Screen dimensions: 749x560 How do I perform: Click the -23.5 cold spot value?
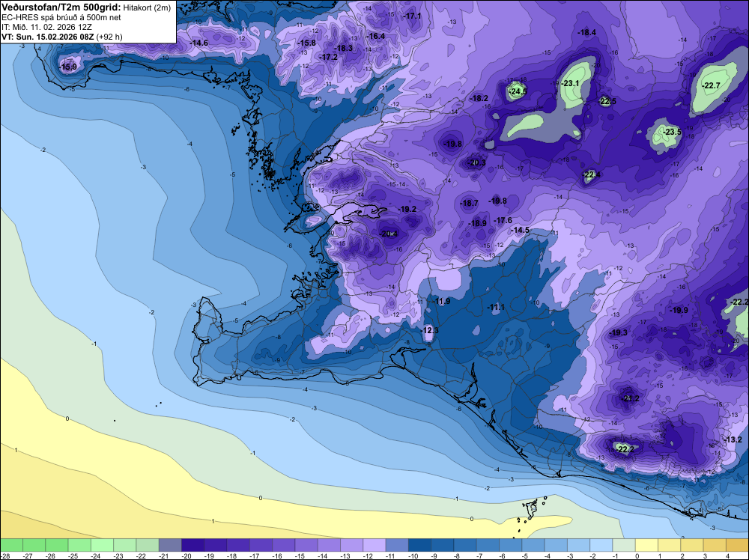(673, 132)
